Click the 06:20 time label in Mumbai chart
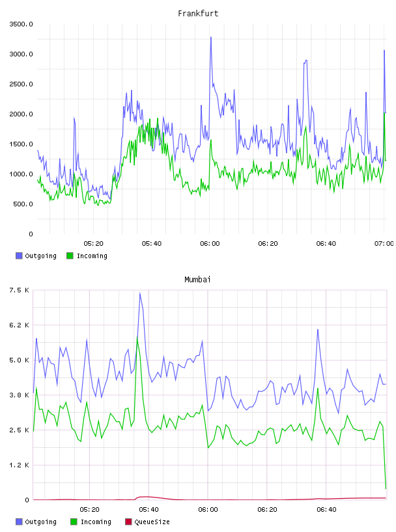This screenshot has width=396, height=532. coord(267,510)
